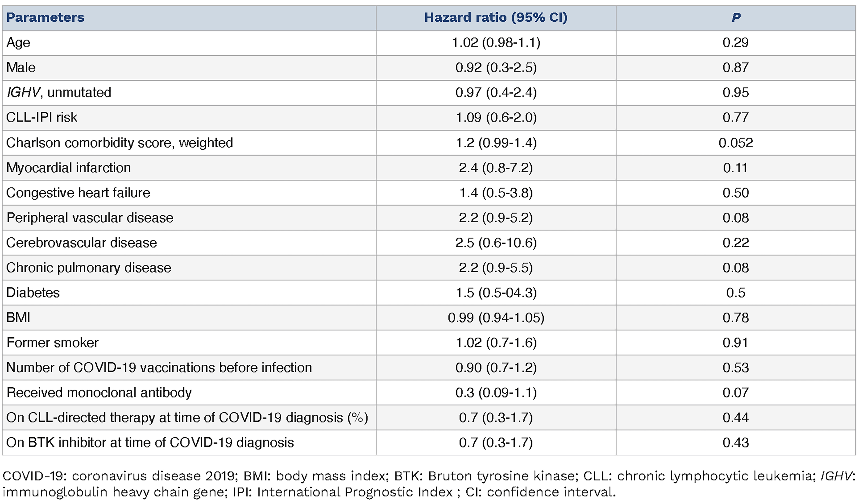Click the P value 0.052
This screenshot has height=504, width=862.
coord(735,143)
